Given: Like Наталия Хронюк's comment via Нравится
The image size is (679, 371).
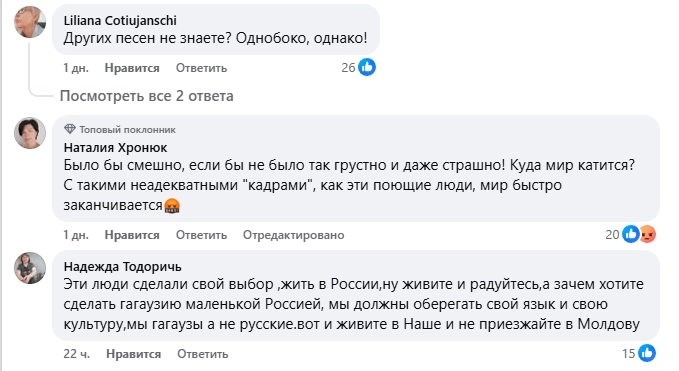Looking at the screenshot, I should (132, 235).
